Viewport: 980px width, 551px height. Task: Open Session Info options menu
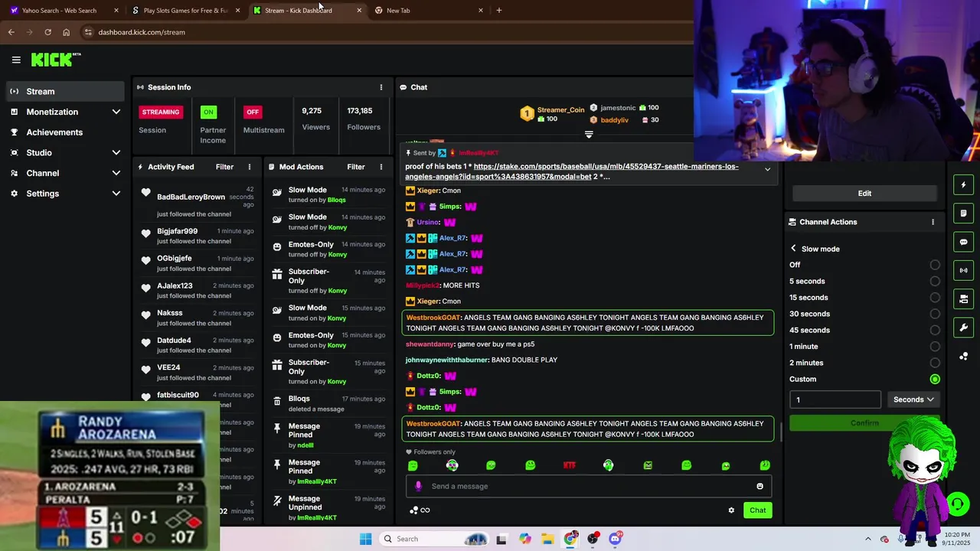click(x=381, y=87)
